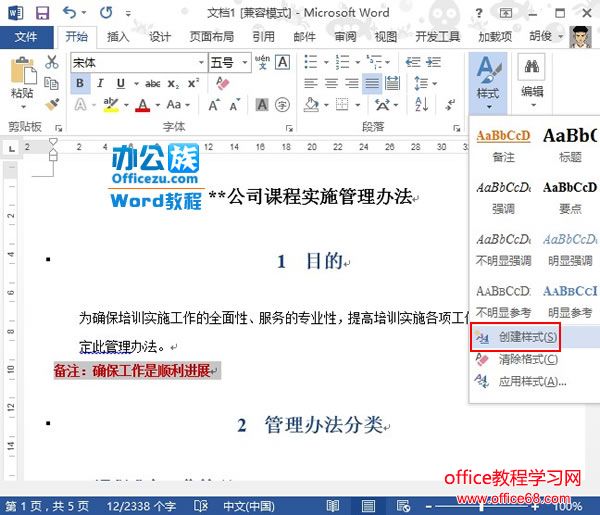Click the Cut scissors icon

(x=52, y=62)
